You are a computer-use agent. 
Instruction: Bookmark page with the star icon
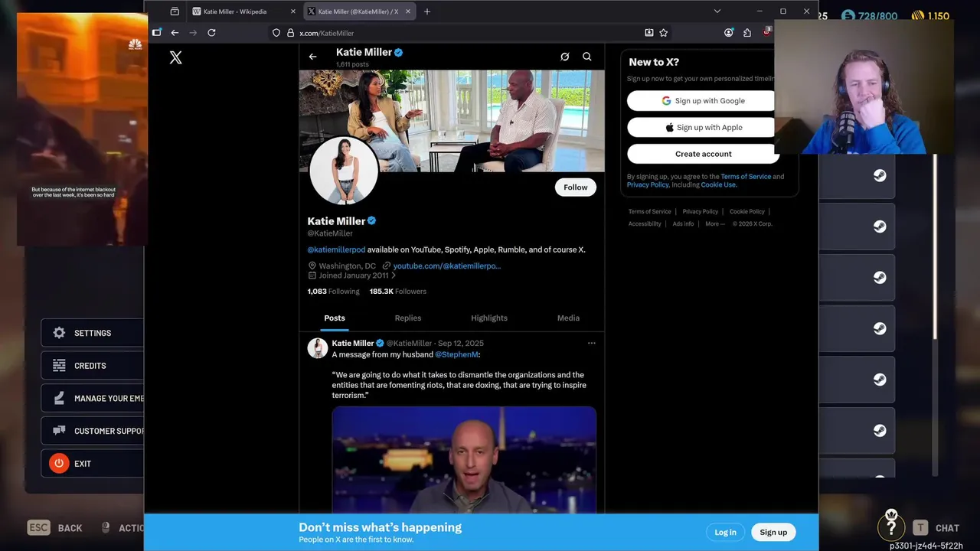click(x=664, y=33)
